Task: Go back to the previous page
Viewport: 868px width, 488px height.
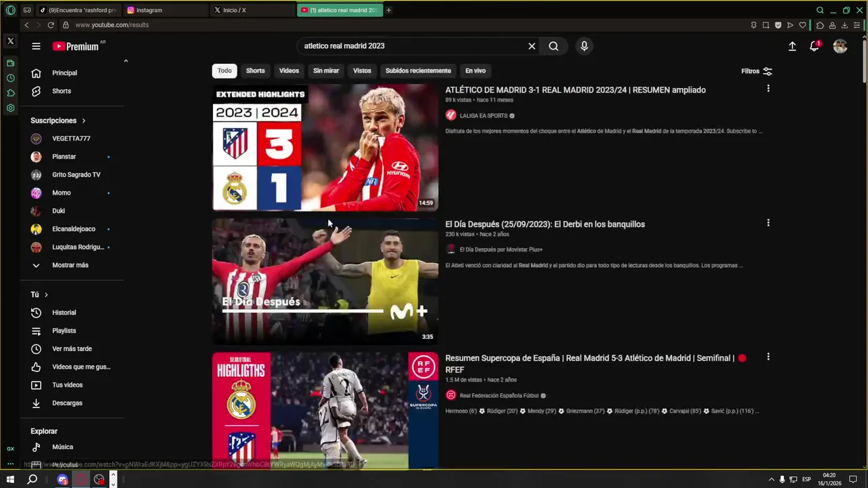Action: click(26, 25)
